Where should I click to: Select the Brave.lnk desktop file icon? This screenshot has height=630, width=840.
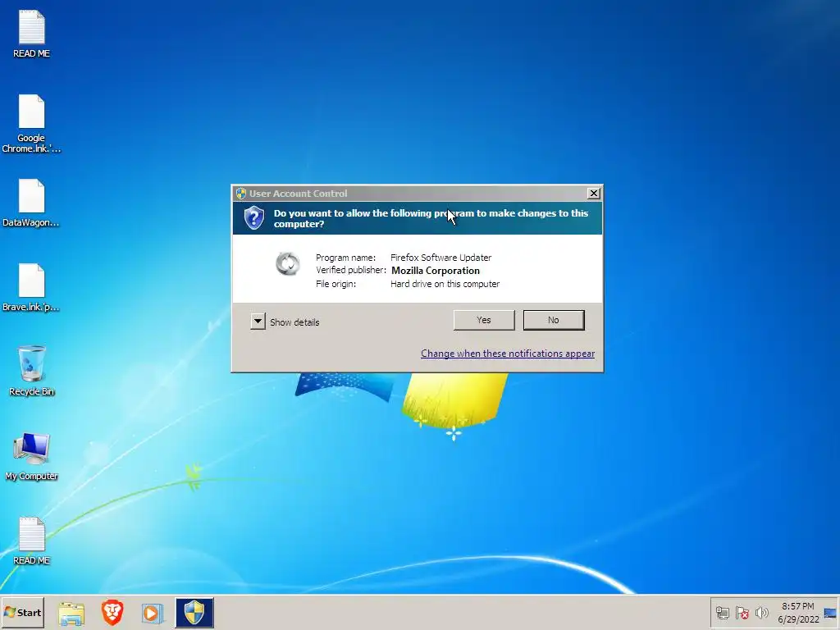point(32,288)
